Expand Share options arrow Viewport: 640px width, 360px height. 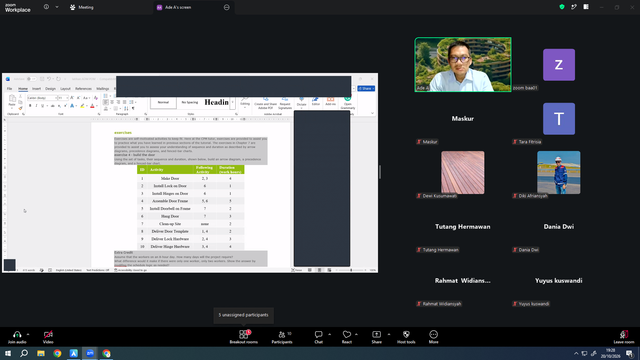[389, 334]
